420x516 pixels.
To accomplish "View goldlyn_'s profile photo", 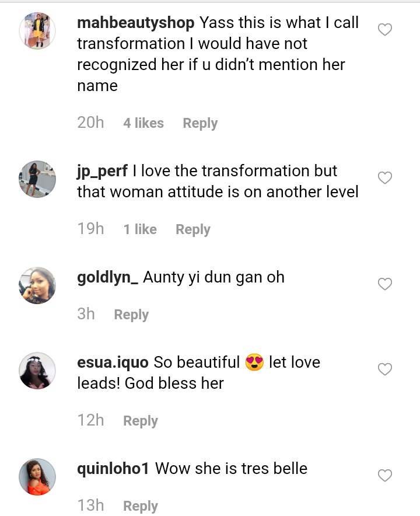I will click(x=38, y=285).
